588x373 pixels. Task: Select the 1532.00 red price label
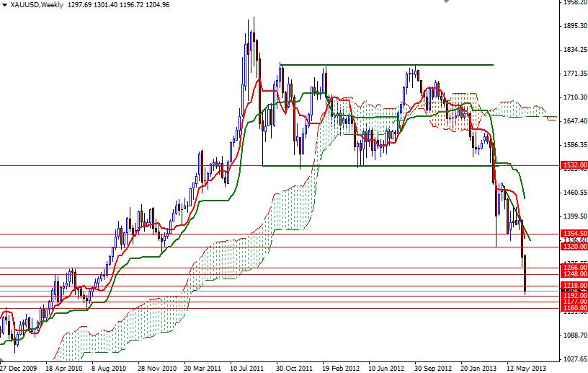point(573,165)
